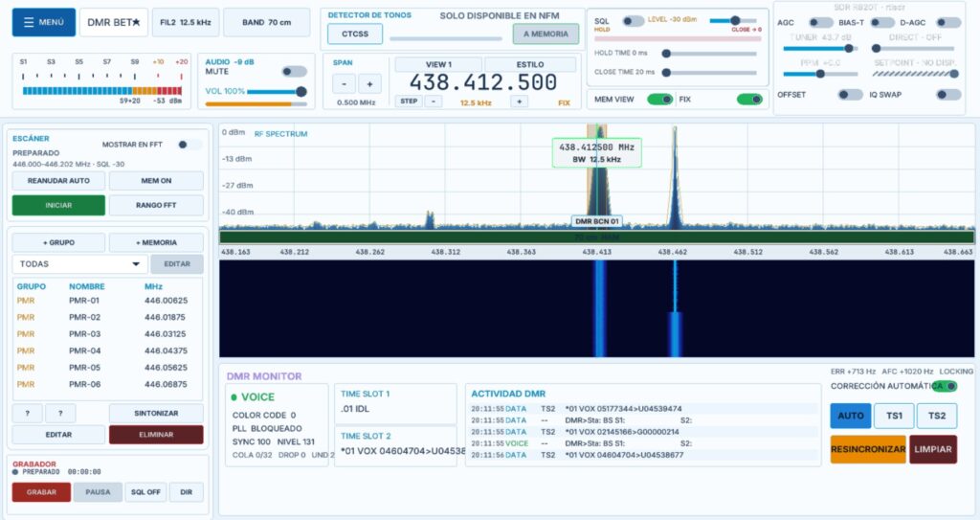Toggle the SQL squelch switch
The height and width of the screenshot is (520, 980).
(x=633, y=21)
